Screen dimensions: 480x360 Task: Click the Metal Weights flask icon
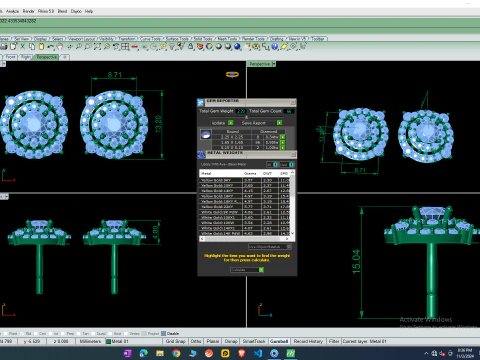pyautogui.click(x=201, y=154)
